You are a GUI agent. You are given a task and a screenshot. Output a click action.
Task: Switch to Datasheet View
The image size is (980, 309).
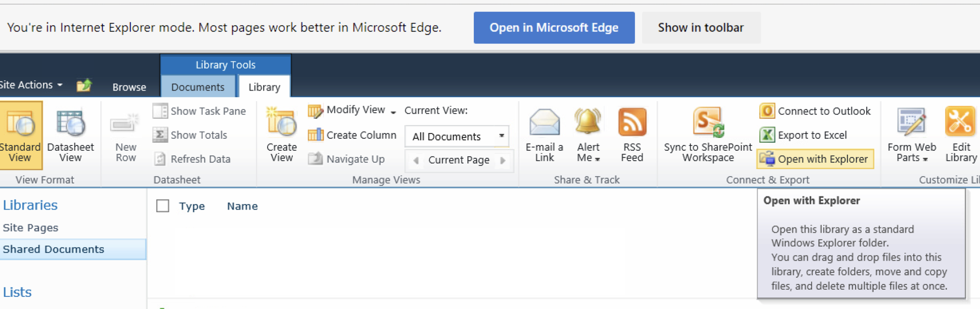tap(70, 135)
